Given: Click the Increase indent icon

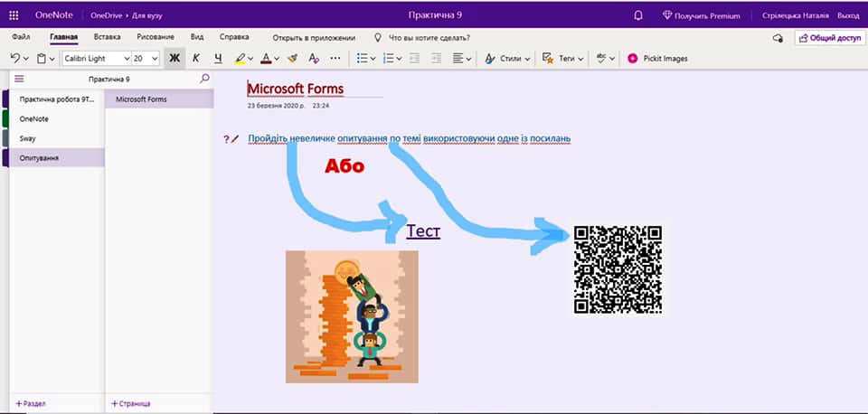Looking at the screenshot, I should pyautogui.click(x=436, y=58).
